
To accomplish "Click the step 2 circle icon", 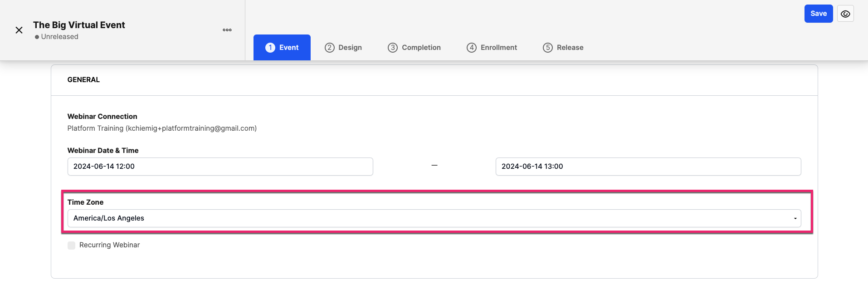I will click(330, 48).
